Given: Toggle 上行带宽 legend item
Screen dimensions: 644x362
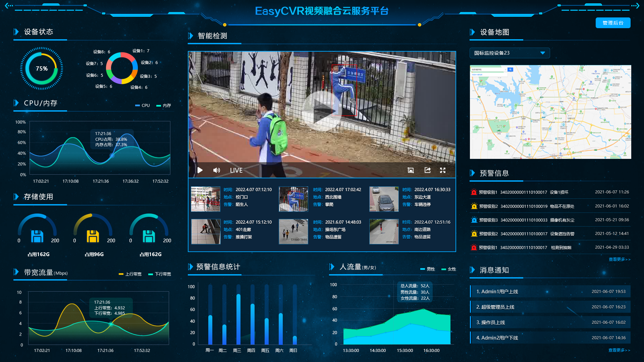Looking at the screenshot, I should click(130, 274).
